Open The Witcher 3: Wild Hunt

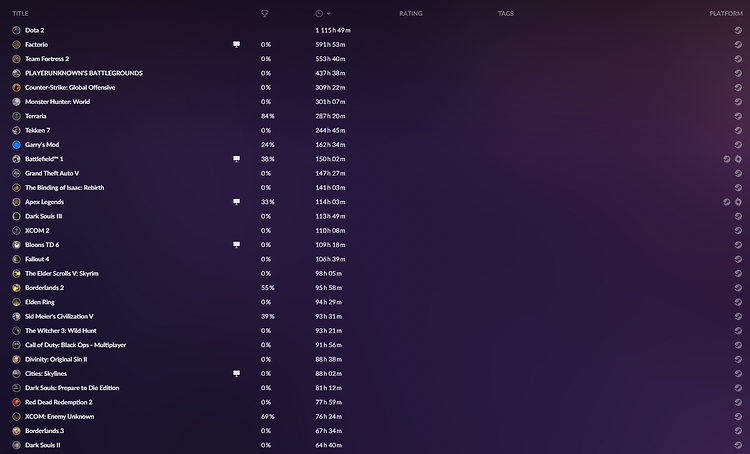coord(61,331)
